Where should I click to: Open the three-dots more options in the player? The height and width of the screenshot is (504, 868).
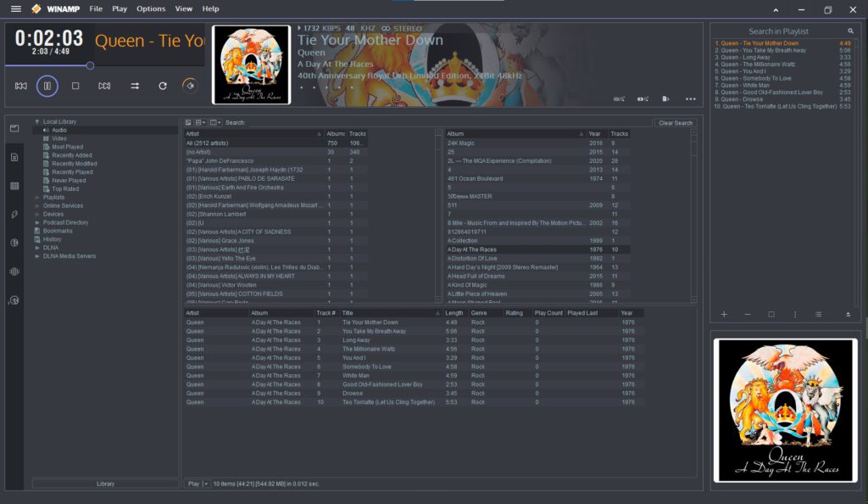(690, 99)
